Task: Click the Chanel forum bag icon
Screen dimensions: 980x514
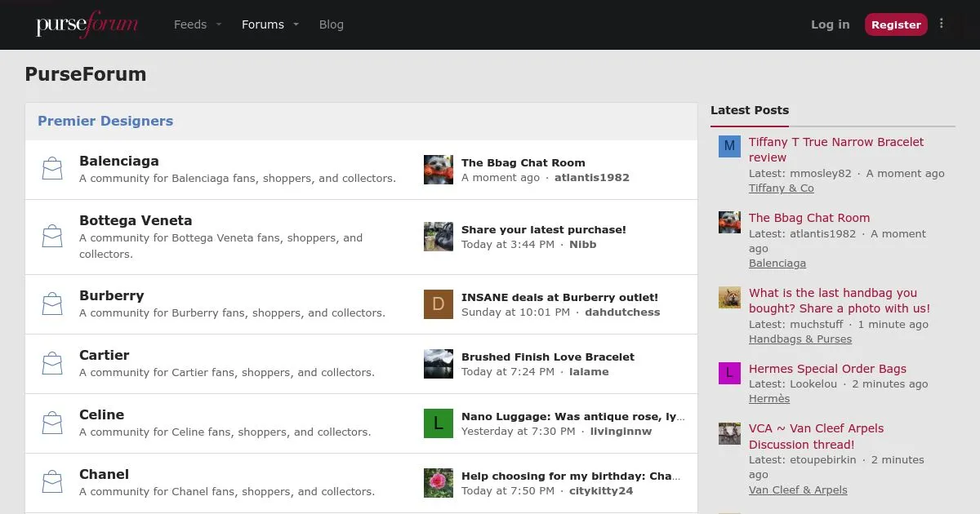Action: tap(52, 482)
